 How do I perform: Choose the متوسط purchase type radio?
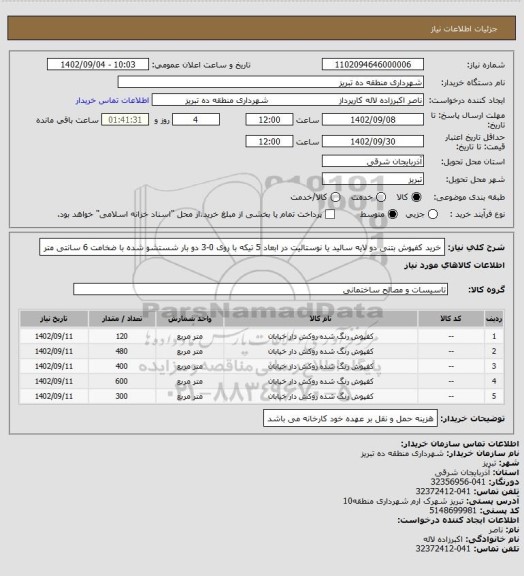[393, 214]
